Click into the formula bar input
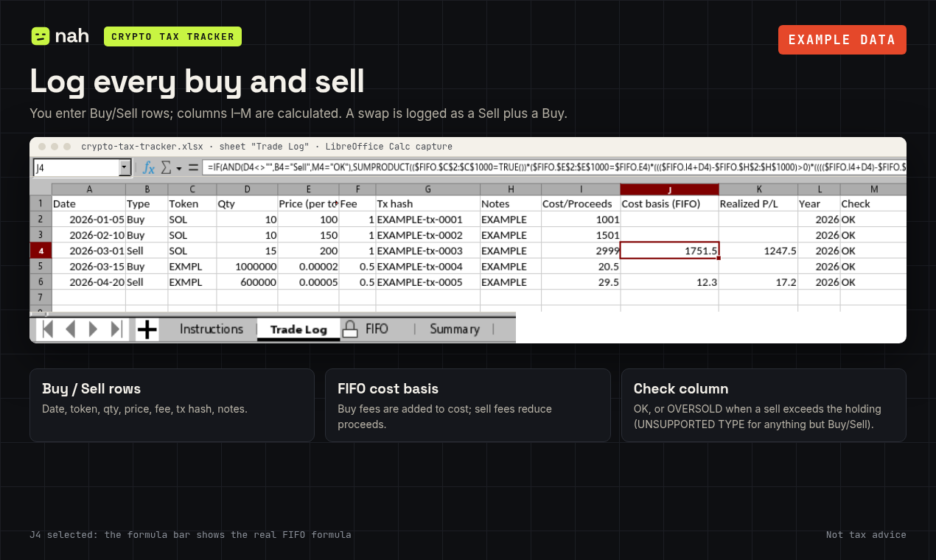This screenshot has width=936, height=560. click(x=554, y=168)
